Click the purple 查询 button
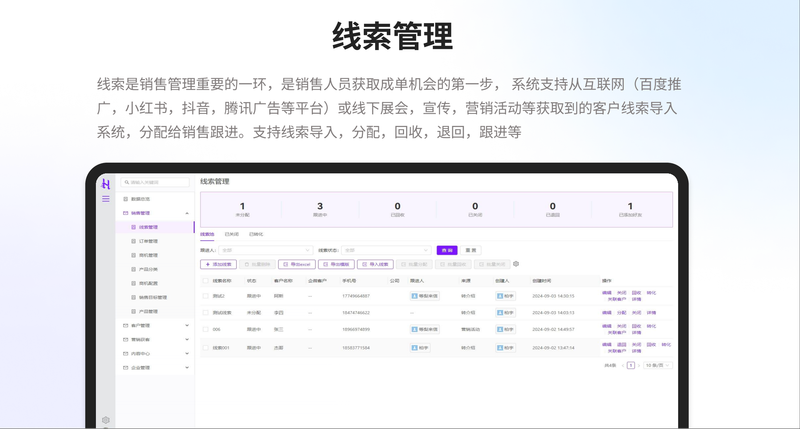The height and width of the screenshot is (429, 800). click(x=447, y=249)
